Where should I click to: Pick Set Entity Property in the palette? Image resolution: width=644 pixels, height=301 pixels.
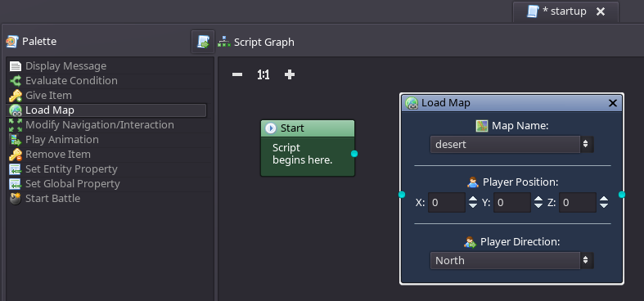click(108, 169)
